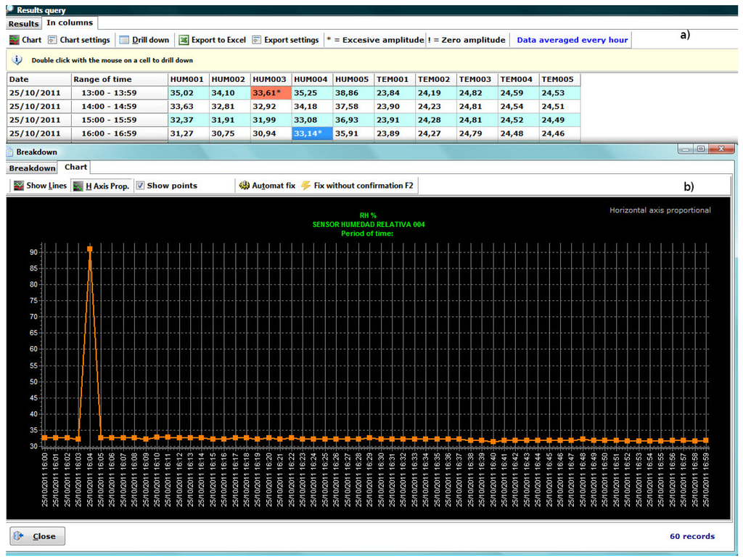Click the Automat fix icon

coord(244,186)
